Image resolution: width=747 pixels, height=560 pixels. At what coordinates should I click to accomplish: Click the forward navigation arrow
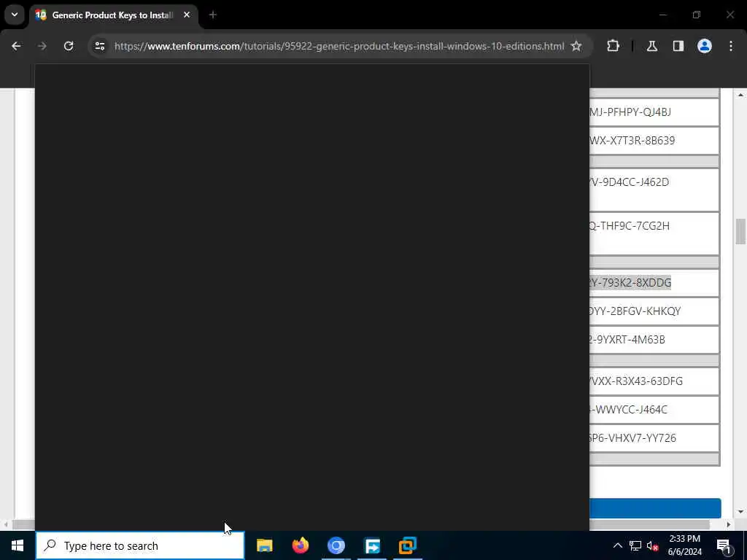tap(42, 46)
